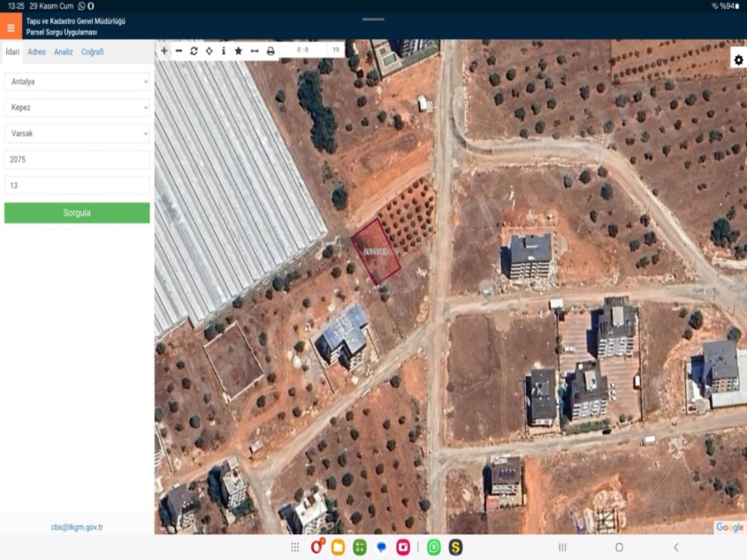747x560 pixels.
Task: Expand the Varsak neighborhood dropdown
Action: 77,133
